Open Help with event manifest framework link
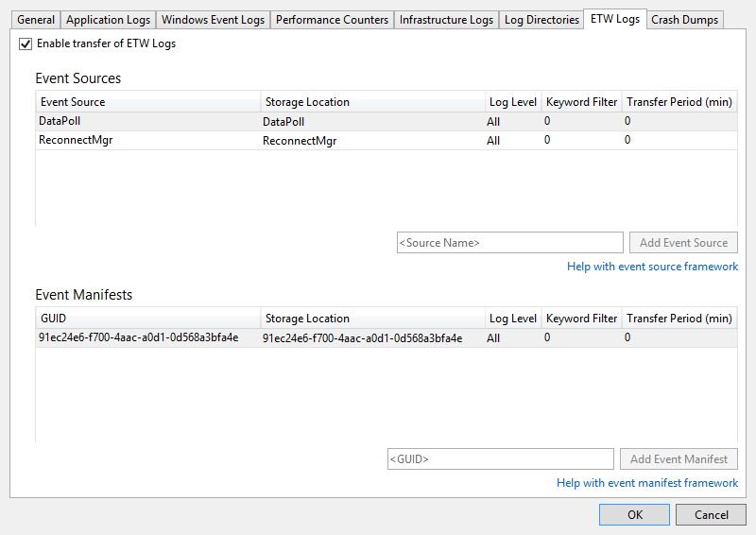The image size is (756, 535). pyautogui.click(x=647, y=483)
